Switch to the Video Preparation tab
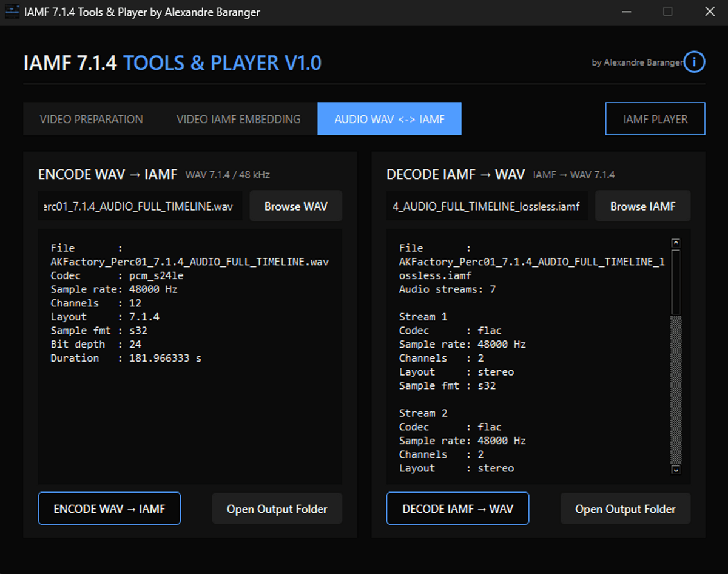Image resolution: width=728 pixels, height=574 pixels. [x=92, y=119]
